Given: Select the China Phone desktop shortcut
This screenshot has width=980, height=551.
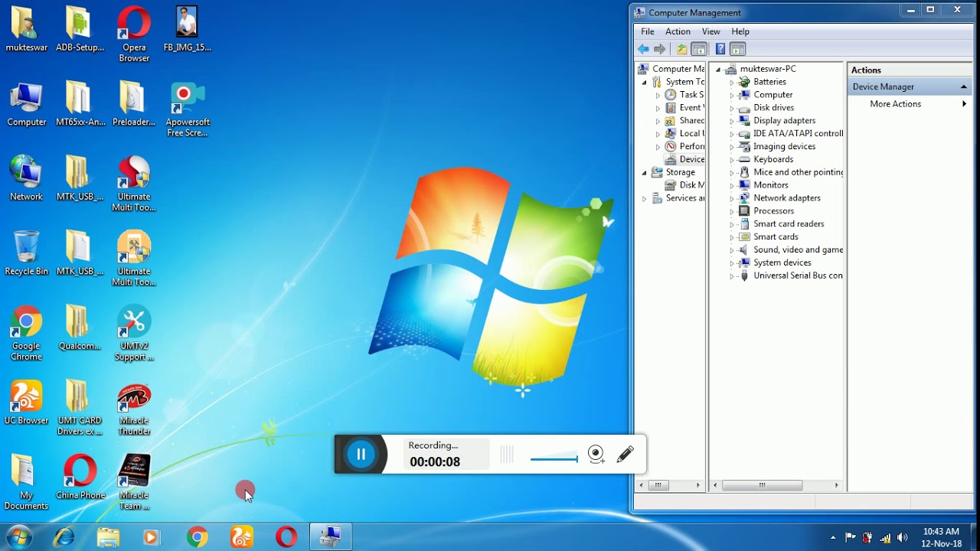Looking at the screenshot, I should point(80,477).
